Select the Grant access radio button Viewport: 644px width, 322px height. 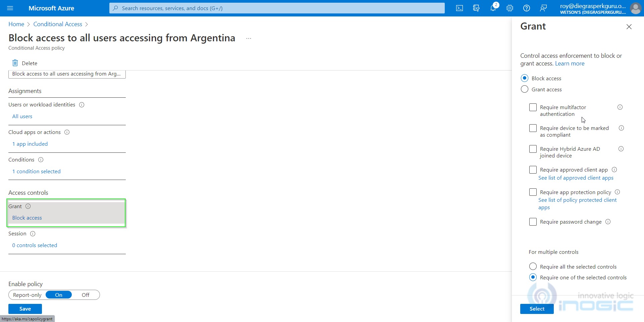525,89
